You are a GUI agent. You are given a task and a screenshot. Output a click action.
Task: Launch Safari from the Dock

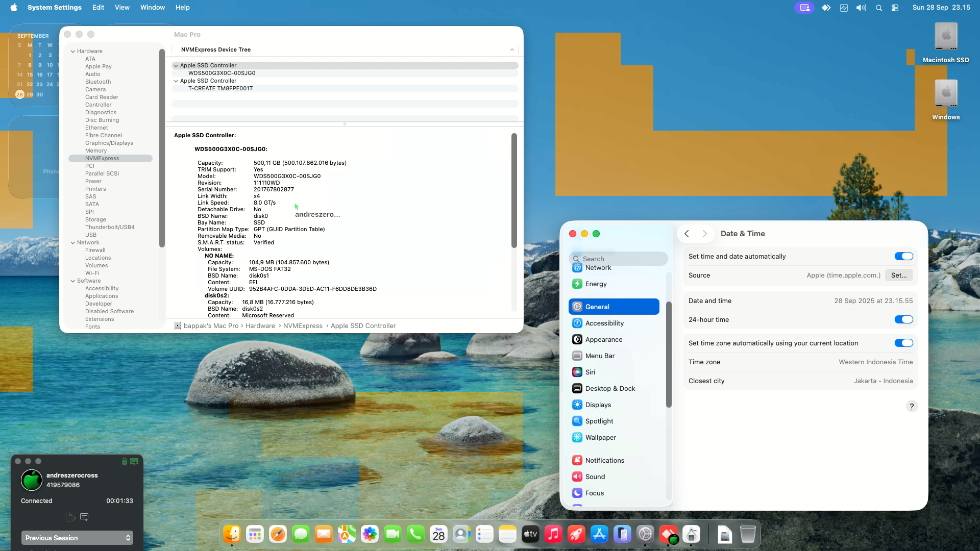coord(278,534)
